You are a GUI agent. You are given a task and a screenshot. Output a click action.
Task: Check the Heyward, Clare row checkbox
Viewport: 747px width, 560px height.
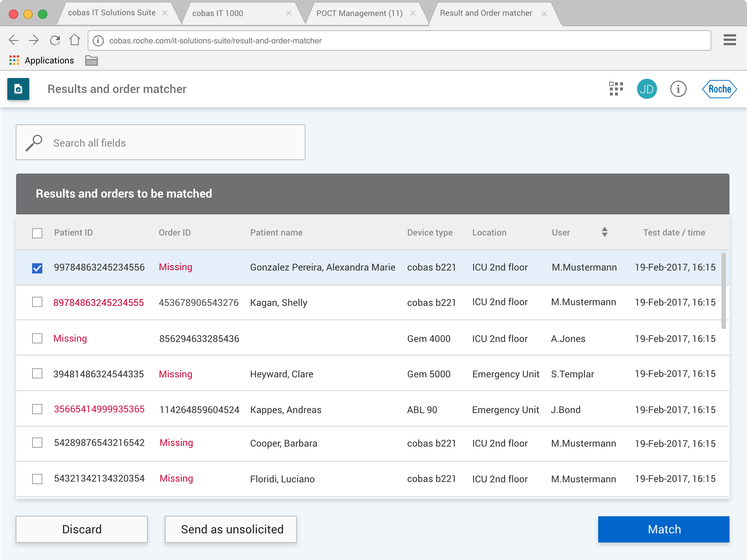37,374
